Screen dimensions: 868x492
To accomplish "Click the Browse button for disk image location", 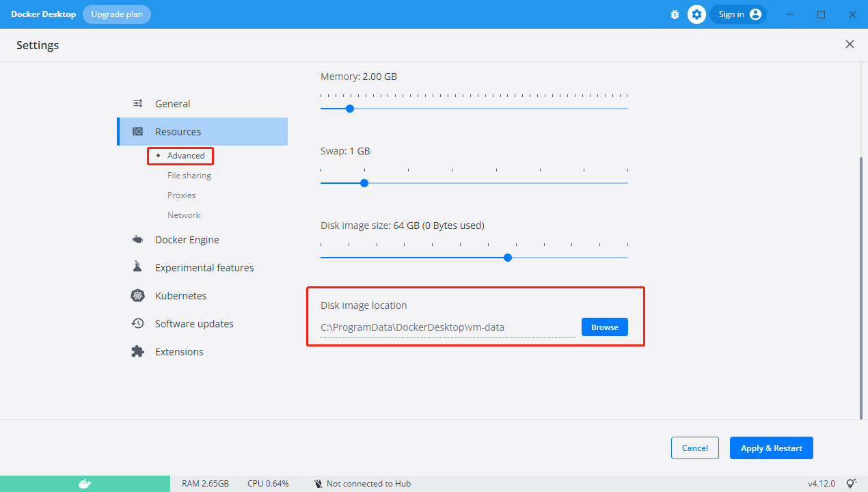I will click(604, 327).
